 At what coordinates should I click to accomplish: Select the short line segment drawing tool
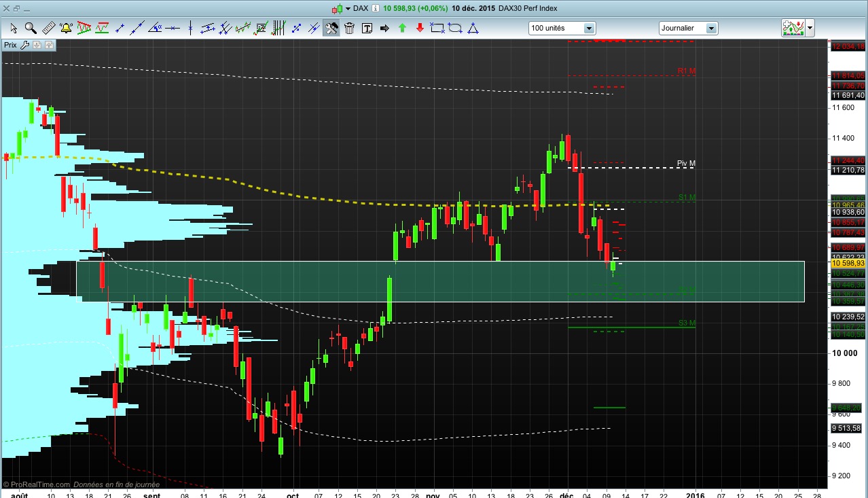pyautogui.click(x=120, y=28)
